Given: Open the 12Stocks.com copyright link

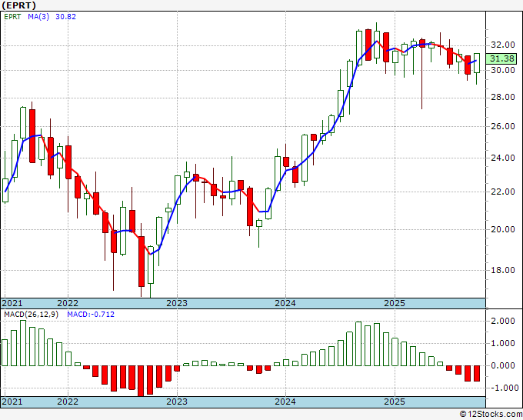Looking at the screenshot, I should point(491,415).
